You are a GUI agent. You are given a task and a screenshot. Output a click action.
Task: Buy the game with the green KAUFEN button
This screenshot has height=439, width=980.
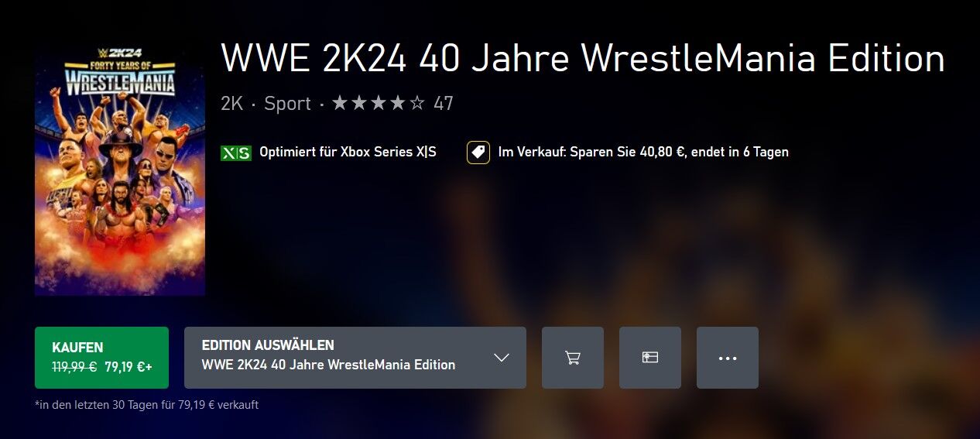[x=101, y=358]
